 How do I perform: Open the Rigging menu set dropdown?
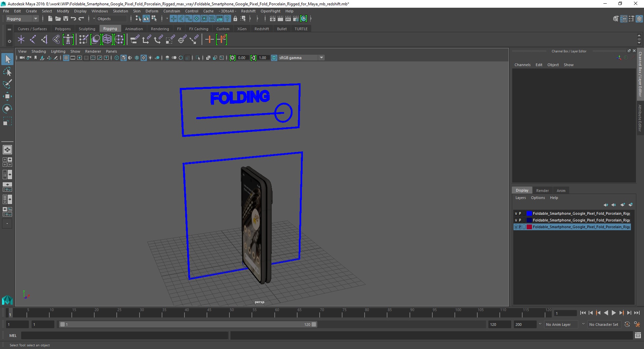(x=22, y=19)
